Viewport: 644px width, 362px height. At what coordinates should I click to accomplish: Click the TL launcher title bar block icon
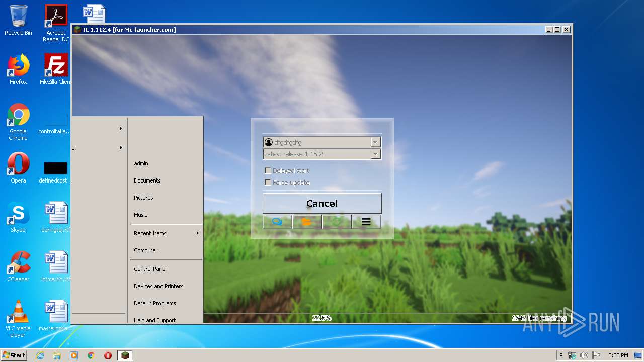77,30
